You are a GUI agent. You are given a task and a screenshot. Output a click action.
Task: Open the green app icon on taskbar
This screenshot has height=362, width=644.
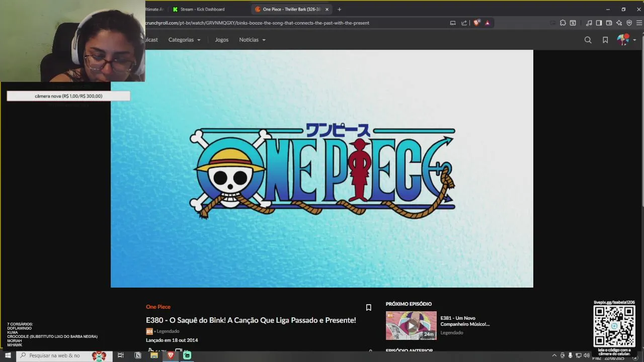coord(187,355)
